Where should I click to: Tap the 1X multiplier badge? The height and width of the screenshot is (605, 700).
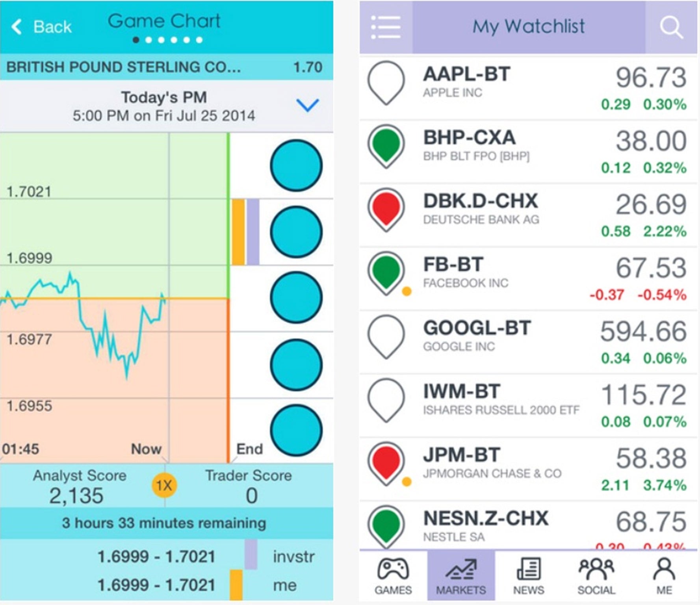coord(164,485)
